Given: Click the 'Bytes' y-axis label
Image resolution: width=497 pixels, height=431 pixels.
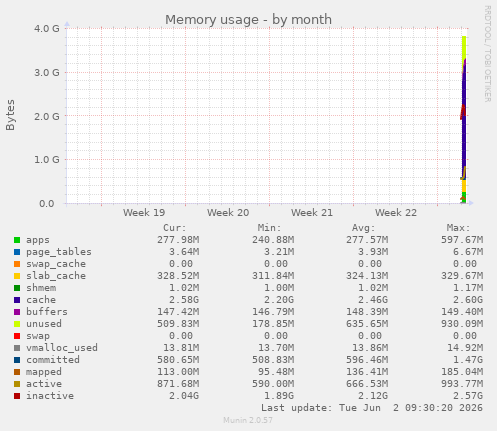Looking at the screenshot, I should coord(10,115).
